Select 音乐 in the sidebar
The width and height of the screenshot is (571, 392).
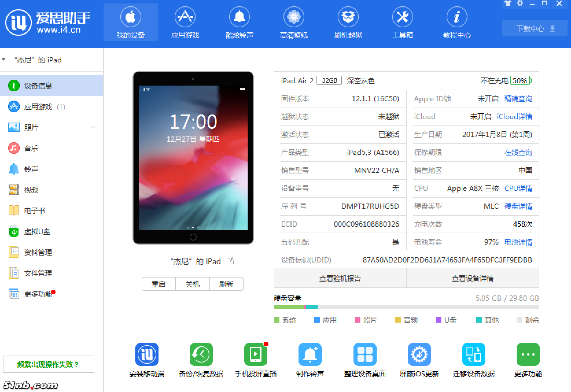tap(32, 148)
